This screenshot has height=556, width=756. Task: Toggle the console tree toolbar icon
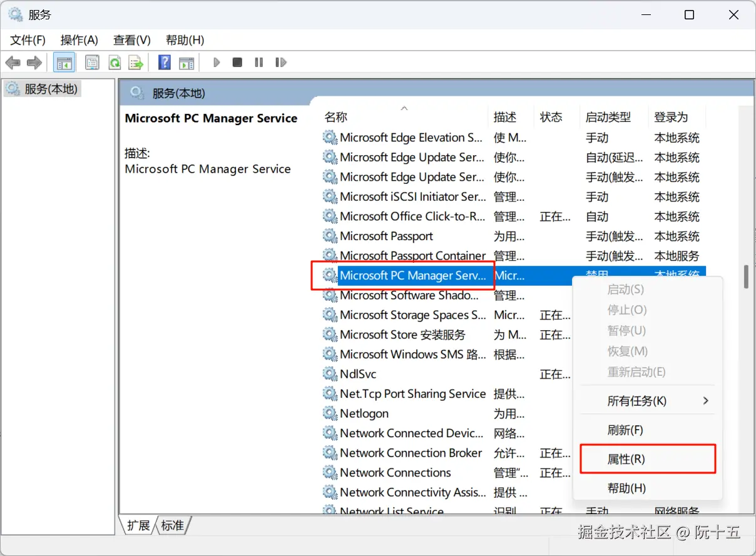(x=64, y=63)
